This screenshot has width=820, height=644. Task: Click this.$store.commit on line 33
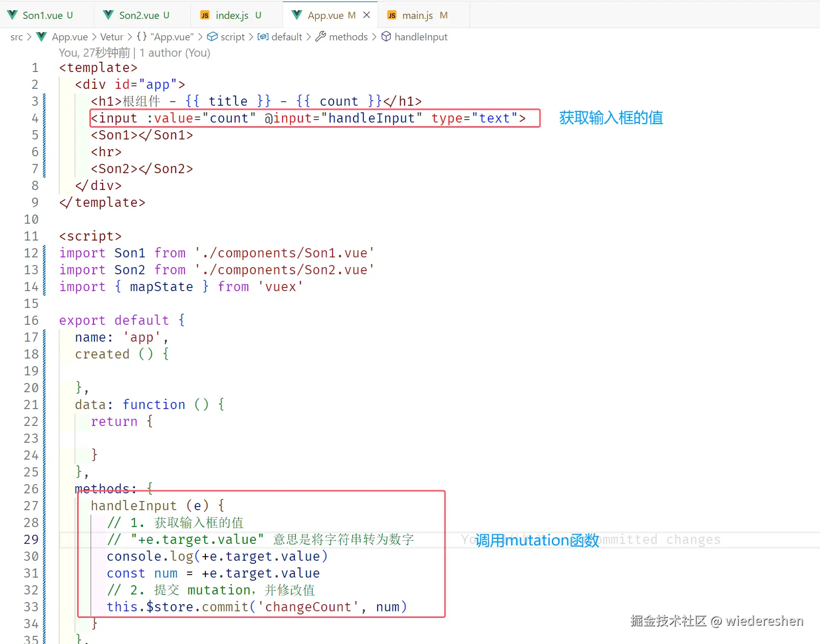[177, 607]
